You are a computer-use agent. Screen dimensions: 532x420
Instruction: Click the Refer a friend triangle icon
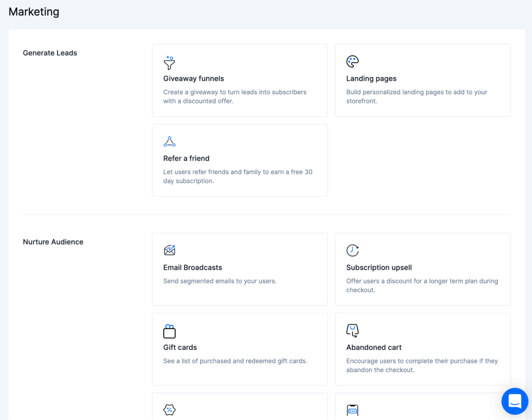(169, 142)
